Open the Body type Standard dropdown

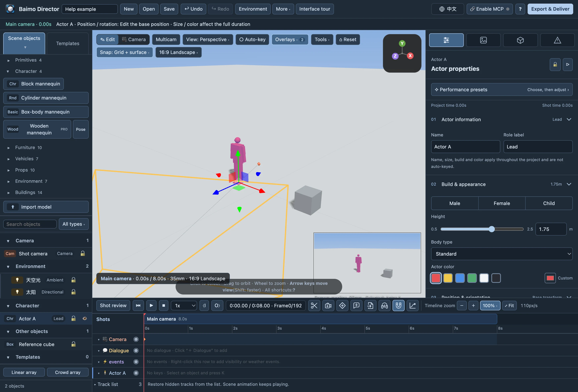point(502,254)
